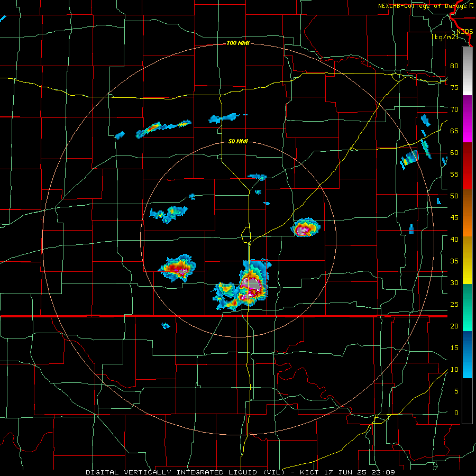
Task: Select the legend value 50
Action: coord(454,196)
